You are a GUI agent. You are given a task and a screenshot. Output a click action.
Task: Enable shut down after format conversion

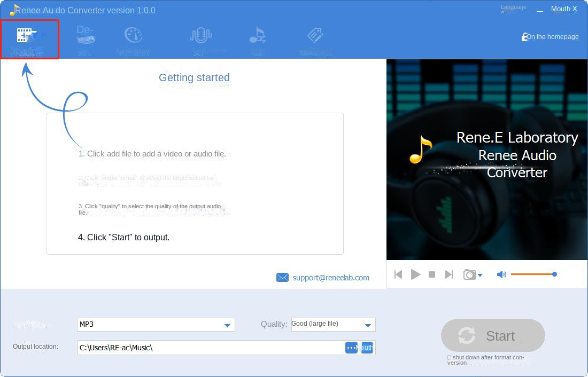[450, 358]
